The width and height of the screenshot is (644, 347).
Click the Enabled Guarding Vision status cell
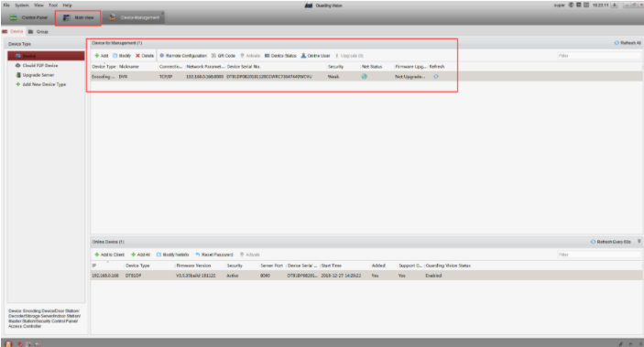click(x=433, y=276)
